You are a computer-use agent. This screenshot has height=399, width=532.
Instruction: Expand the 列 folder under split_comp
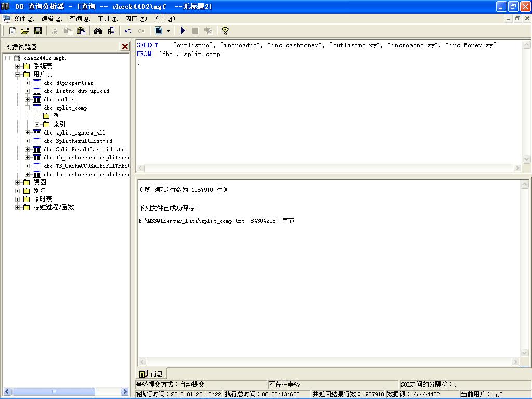pyautogui.click(x=37, y=116)
